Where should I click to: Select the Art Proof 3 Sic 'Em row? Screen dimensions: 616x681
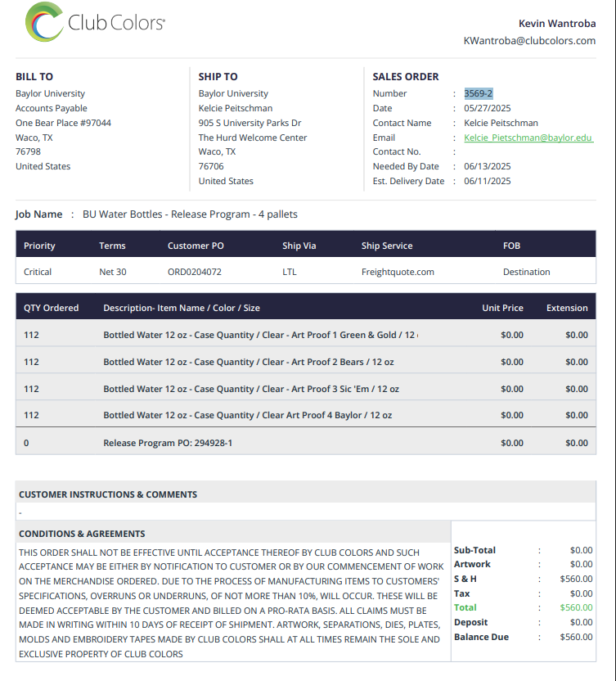click(306, 389)
